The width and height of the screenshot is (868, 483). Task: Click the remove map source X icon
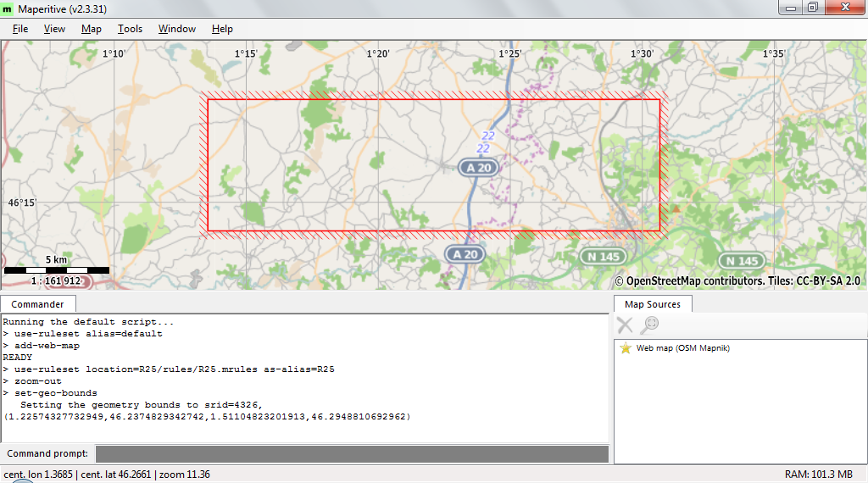(625, 325)
